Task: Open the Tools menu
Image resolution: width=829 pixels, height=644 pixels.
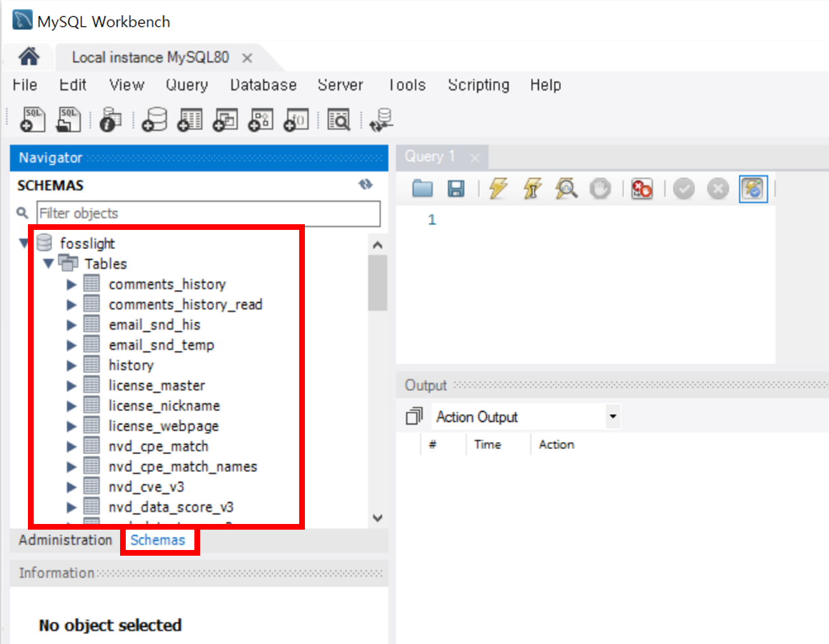Action: (x=407, y=84)
